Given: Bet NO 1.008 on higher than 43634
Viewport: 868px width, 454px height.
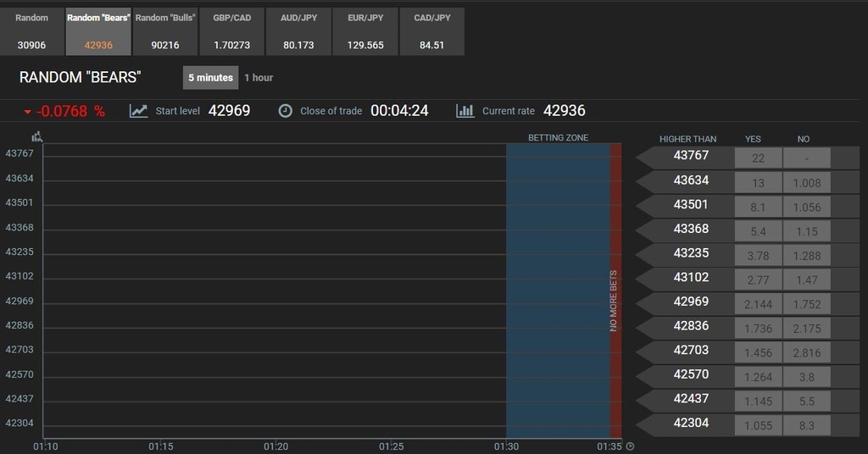Looking at the screenshot, I should click(x=807, y=182).
